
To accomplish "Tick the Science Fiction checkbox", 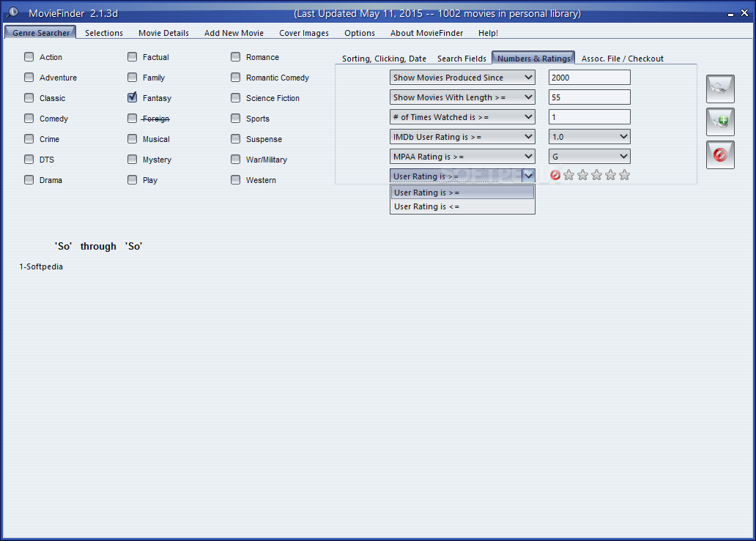I will 235,98.
